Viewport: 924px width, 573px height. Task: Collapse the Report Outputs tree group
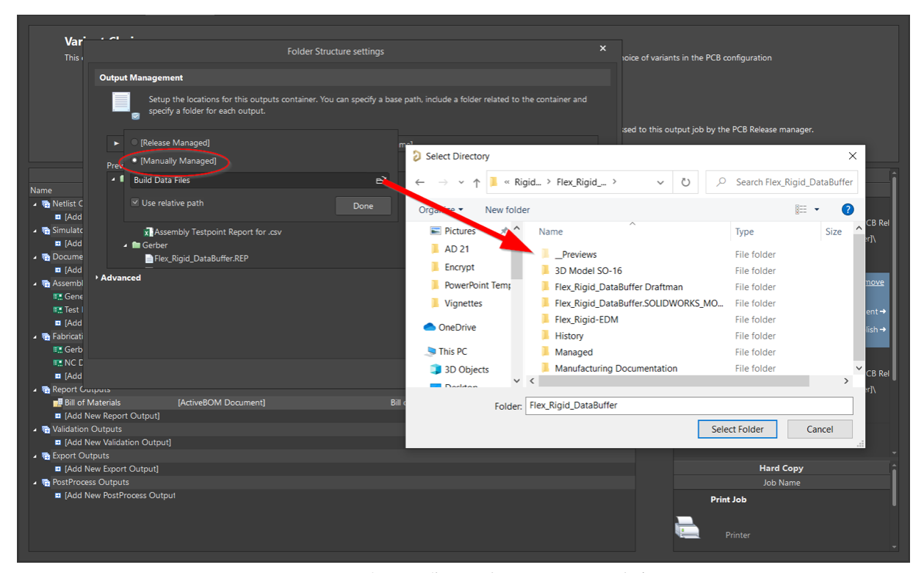point(35,389)
